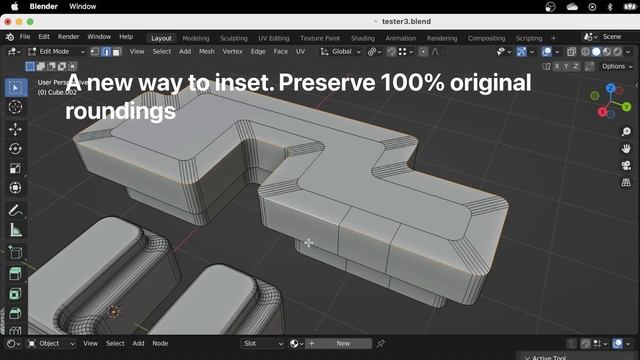Open the pivot point dropdown
Screen dimensions: 640x360
coord(374,52)
